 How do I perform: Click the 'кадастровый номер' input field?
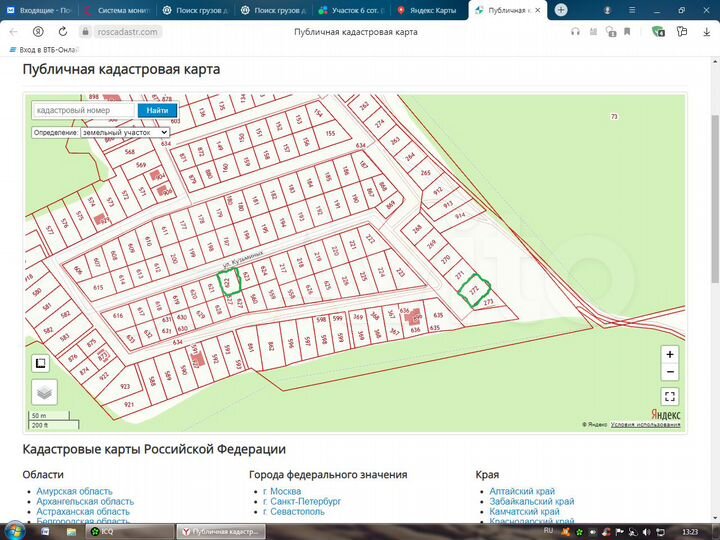[84, 111]
